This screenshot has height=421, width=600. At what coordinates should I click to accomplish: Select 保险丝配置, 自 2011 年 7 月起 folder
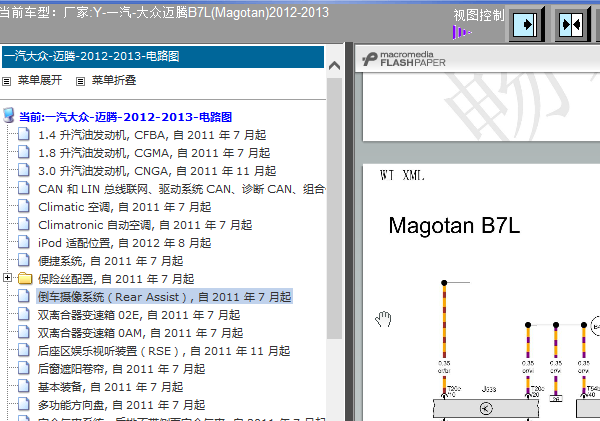[x=116, y=279]
